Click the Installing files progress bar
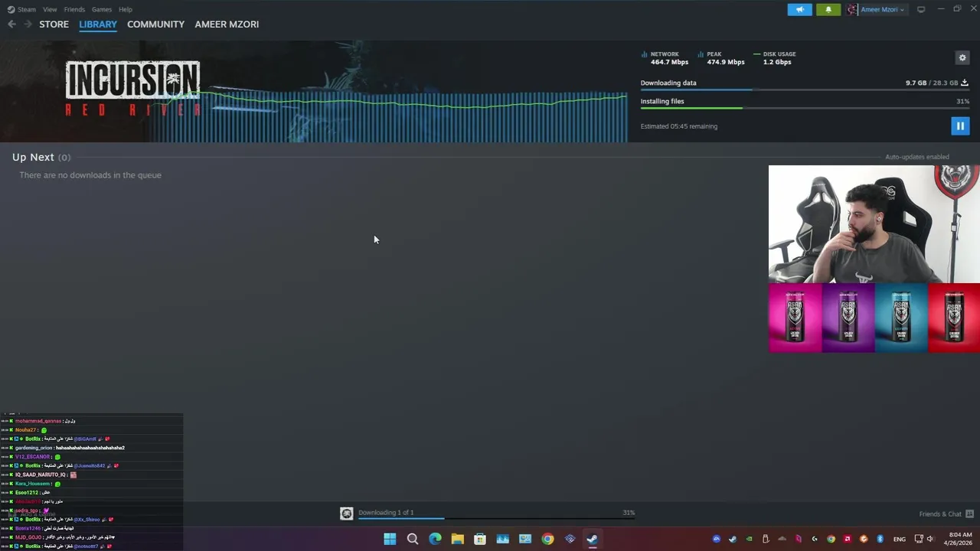 (x=805, y=108)
